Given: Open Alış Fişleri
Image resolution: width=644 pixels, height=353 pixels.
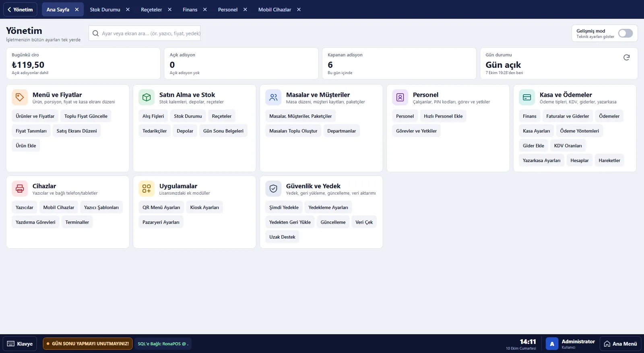Looking at the screenshot, I should click(x=153, y=116).
